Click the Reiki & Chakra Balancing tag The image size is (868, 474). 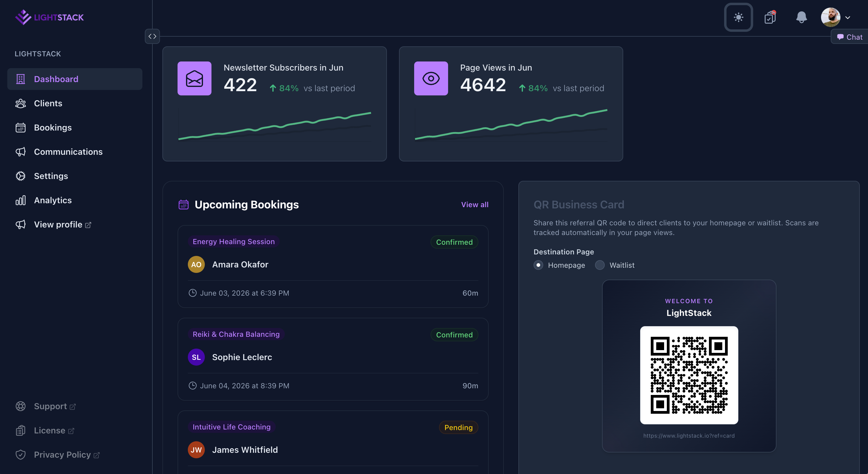point(236,334)
